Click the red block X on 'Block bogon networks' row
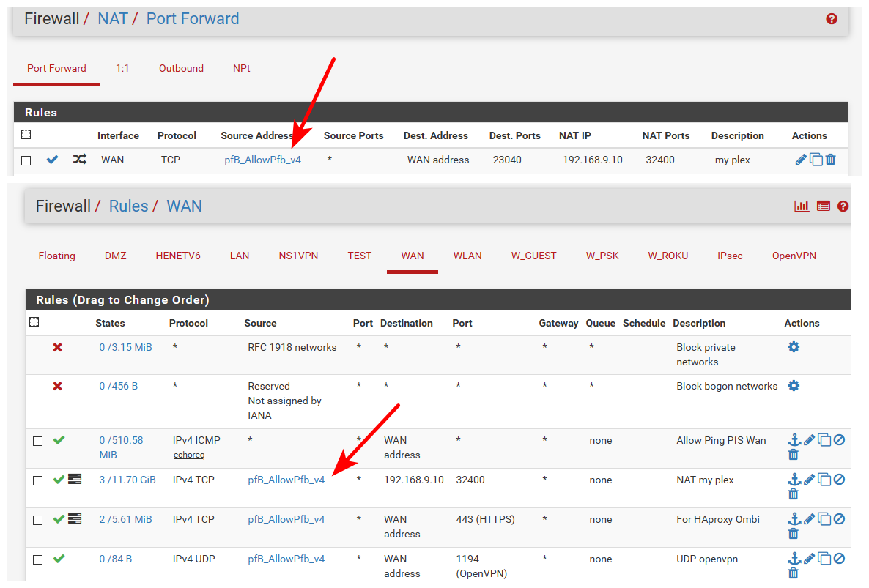Screen dimensions: 869x588 (57, 386)
